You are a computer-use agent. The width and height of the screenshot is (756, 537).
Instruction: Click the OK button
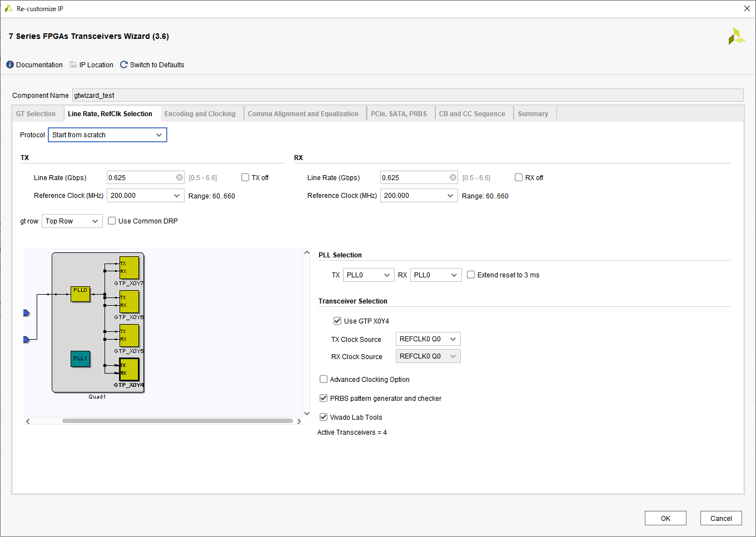coord(665,518)
